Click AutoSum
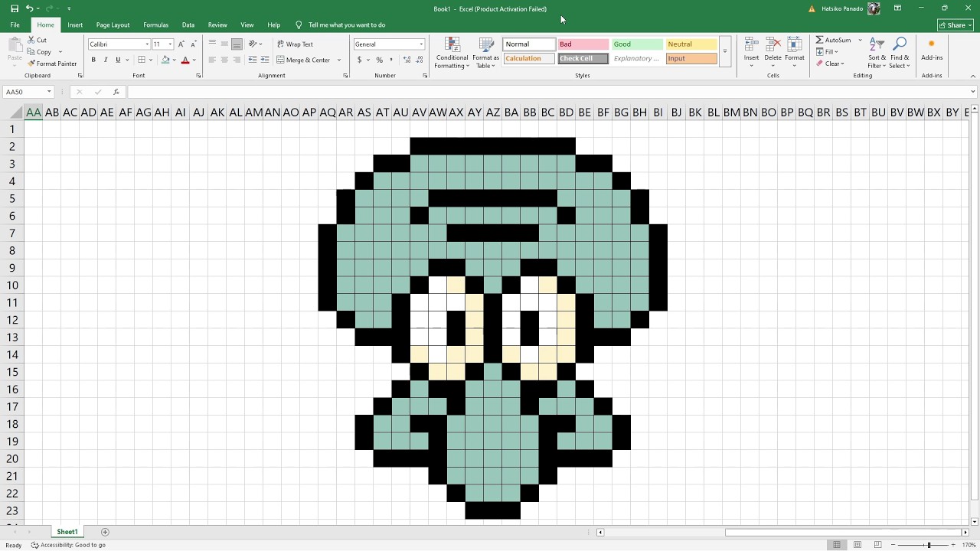The image size is (980, 551). tap(833, 40)
